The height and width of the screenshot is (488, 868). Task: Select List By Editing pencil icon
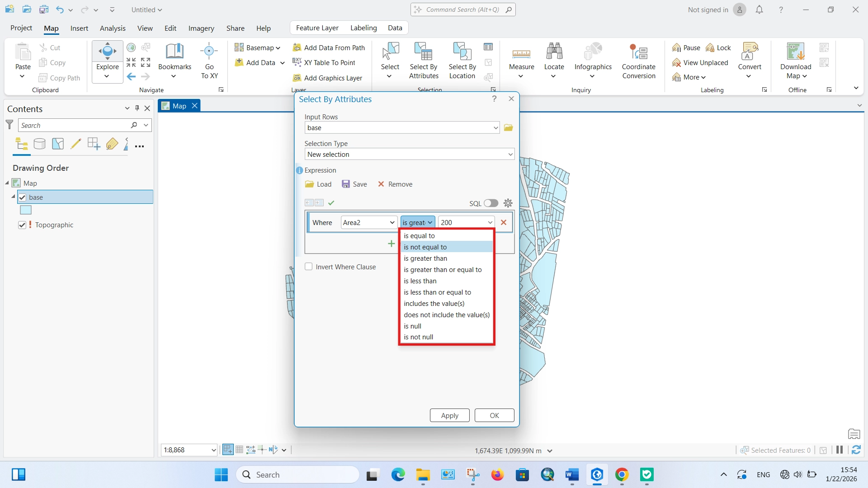pos(76,144)
